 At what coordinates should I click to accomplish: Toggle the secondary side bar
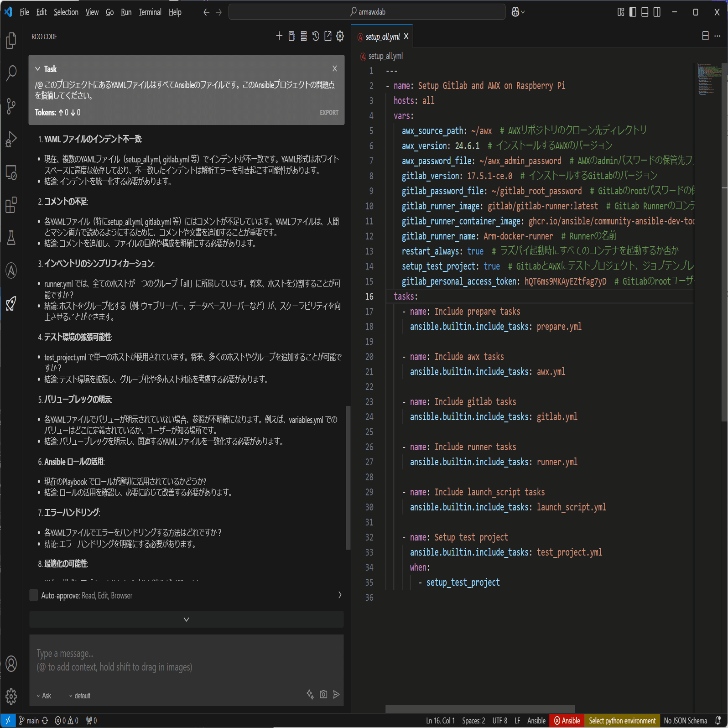click(657, 12)
